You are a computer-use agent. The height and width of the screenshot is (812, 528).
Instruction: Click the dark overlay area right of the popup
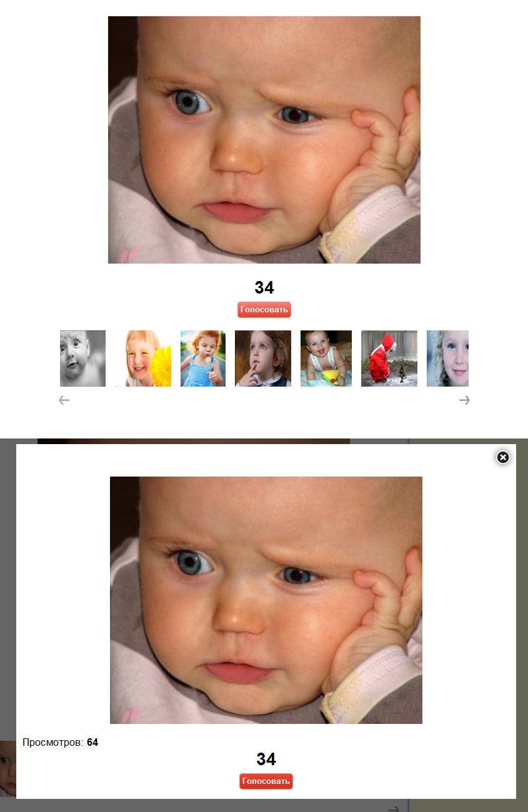pos(522,625)
